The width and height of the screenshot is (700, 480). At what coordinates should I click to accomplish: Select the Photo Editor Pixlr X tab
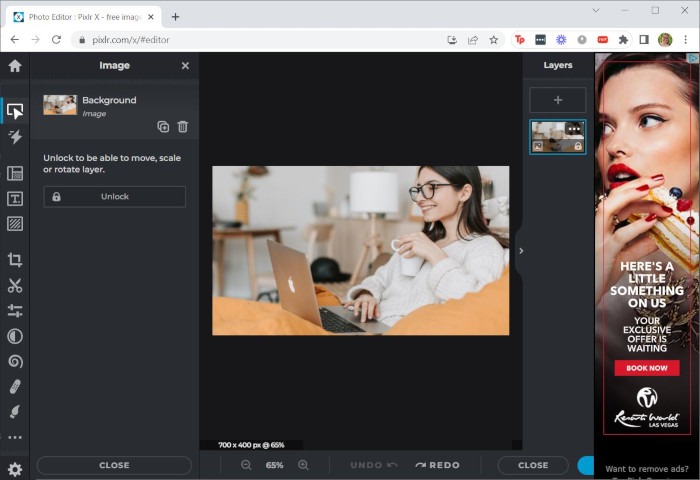(83, 17)
